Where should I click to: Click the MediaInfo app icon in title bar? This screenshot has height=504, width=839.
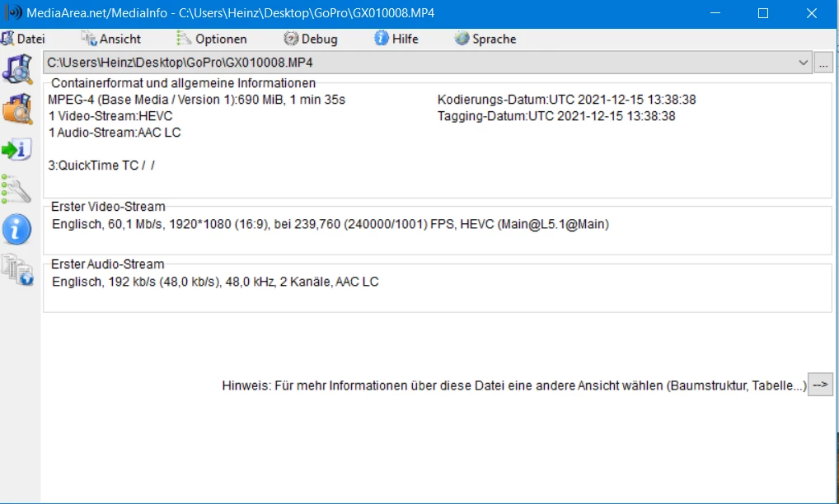click(13, 13)
